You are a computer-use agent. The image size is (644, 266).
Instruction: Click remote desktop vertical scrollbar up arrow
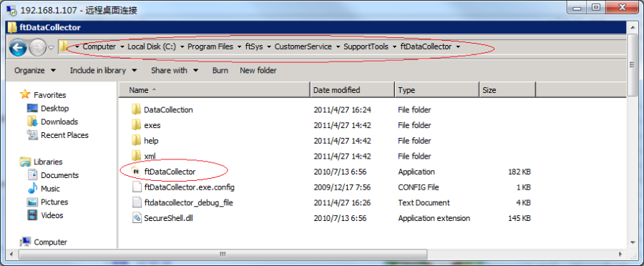coord(632,27)
